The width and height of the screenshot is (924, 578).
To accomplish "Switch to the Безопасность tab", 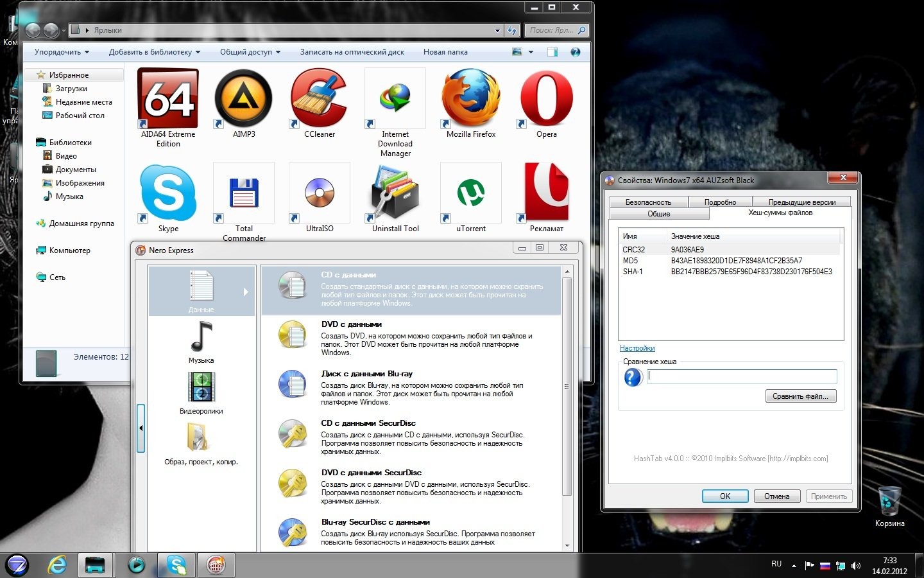I will click(x=648, y=202).
